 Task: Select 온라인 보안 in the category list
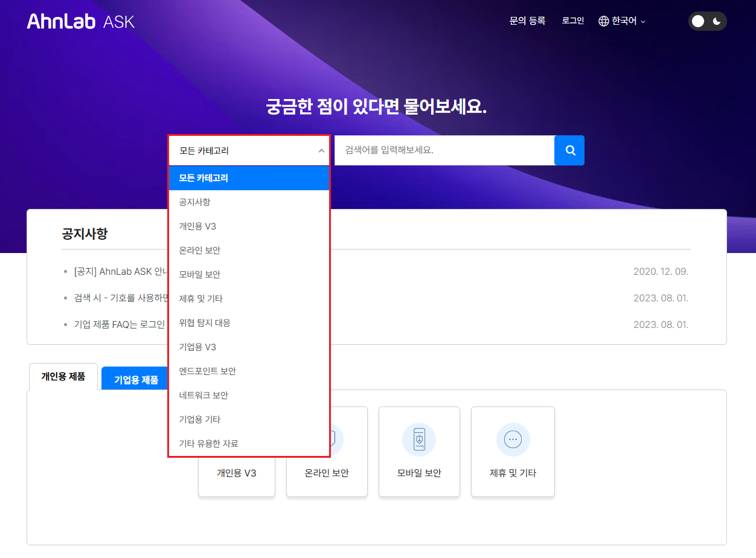(249, 251)
